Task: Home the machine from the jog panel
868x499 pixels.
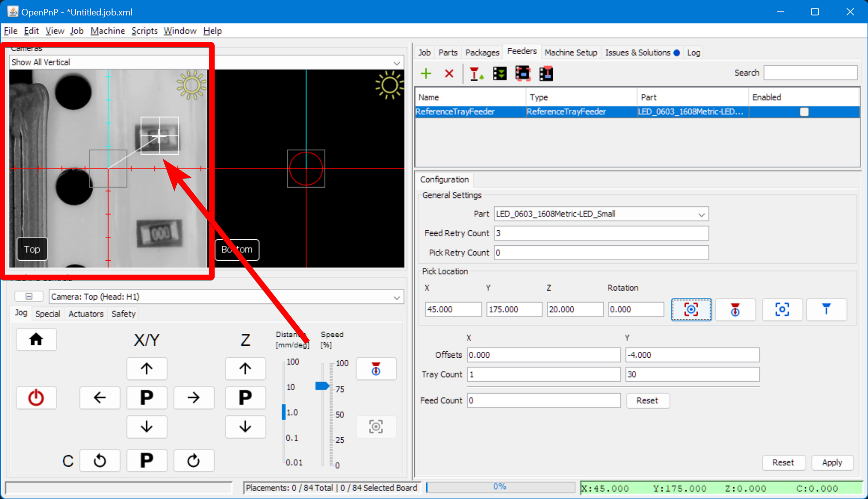Action: [x=36, y=339]
